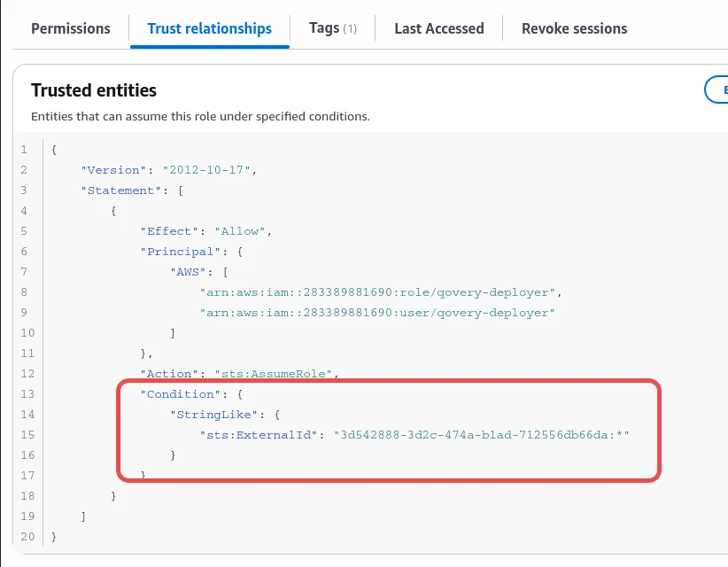This screenshot has height=567, width=728.
Task: Click the "Trusted entities" heading
Action: pos(94,90)
